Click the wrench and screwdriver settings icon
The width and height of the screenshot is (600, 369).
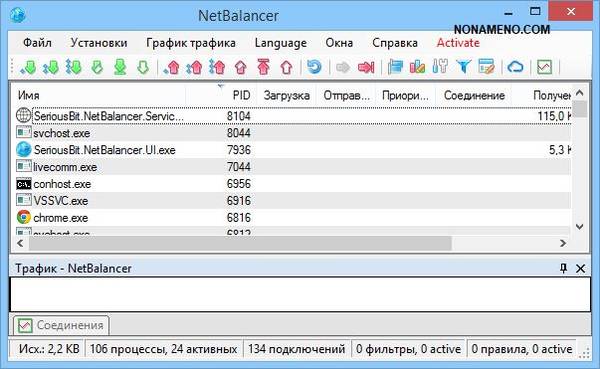tap(440, 67)
